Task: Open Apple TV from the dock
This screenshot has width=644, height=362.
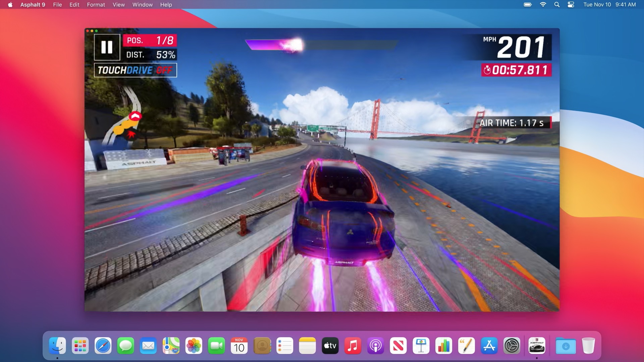Action: tap(330, 346)
